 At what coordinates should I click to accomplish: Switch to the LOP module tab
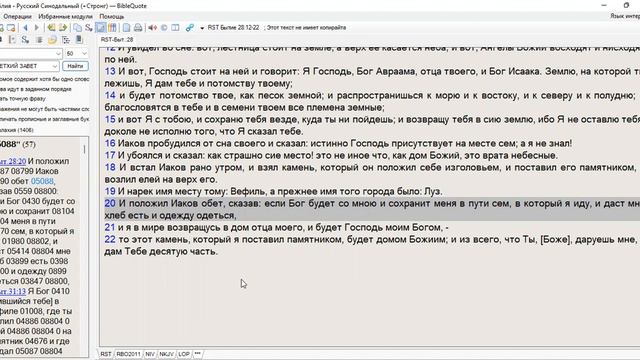(184, 354)
